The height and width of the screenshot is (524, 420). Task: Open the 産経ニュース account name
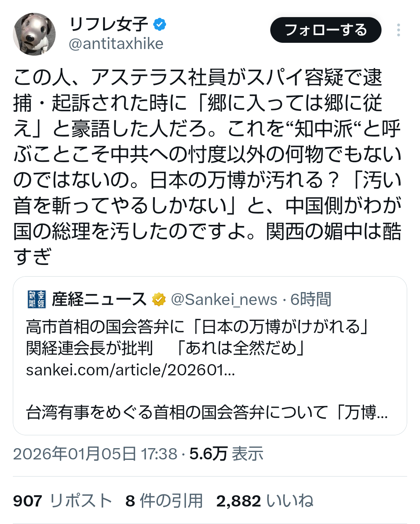point(99,300)
